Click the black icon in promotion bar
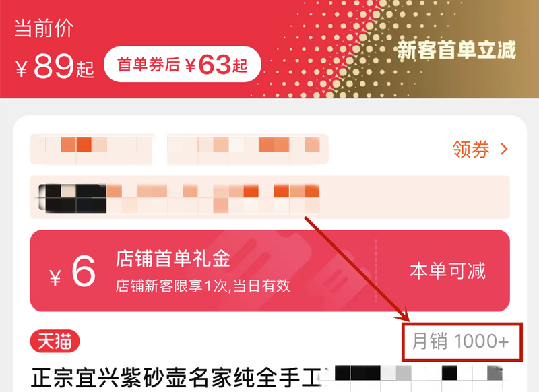The width and height of the screenshot is (539, 392). tap(72, 198)
